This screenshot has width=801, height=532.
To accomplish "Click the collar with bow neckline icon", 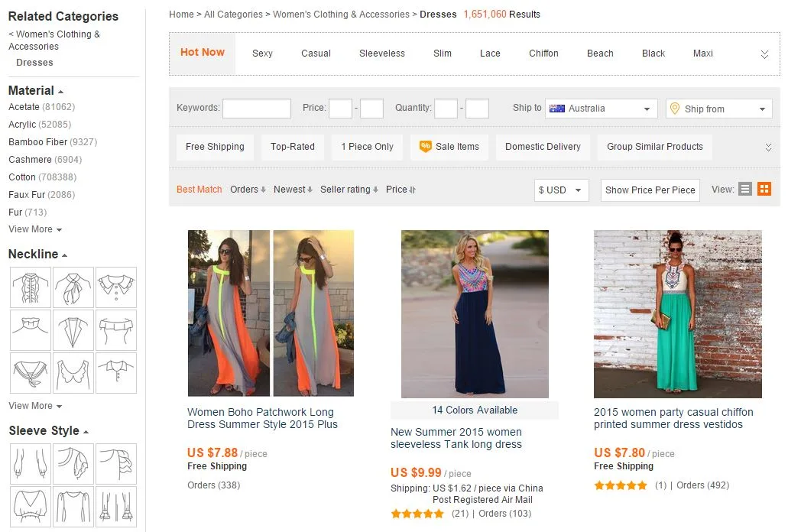I will tap(73, 287).
